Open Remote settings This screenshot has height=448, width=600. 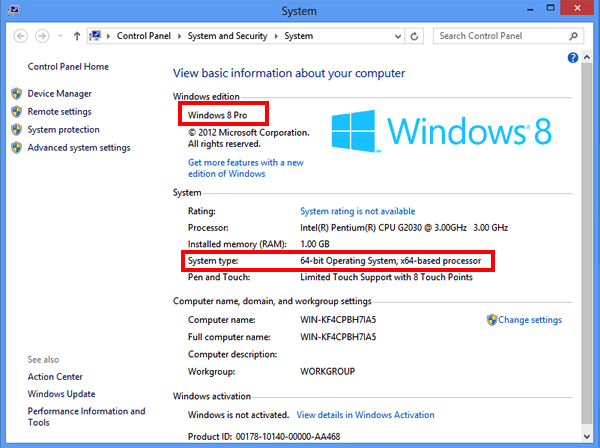point(59,112)
